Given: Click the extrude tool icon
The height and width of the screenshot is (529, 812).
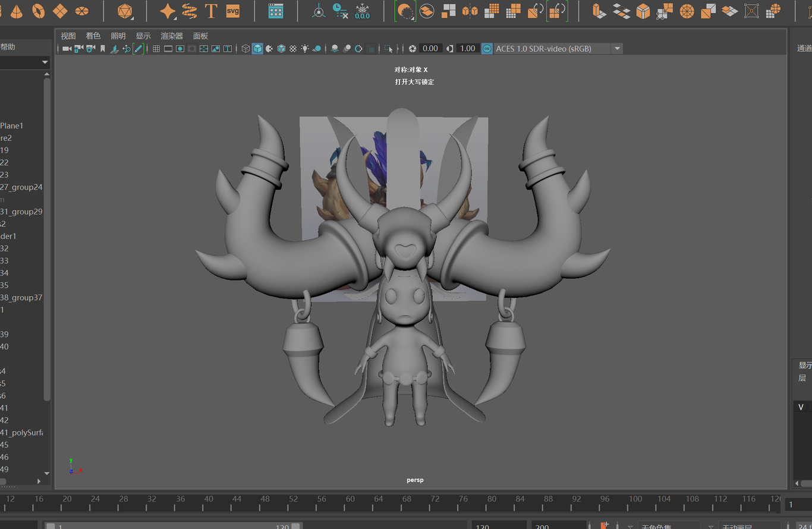Looking at the screenshot, I should (x=599, y=11).
